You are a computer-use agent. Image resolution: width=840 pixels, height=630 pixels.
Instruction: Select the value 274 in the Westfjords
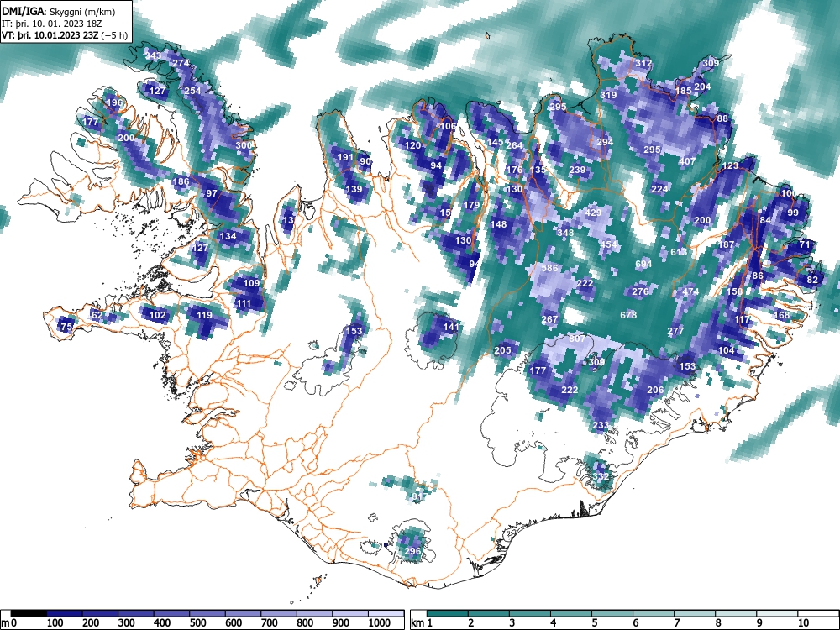[x=181, y=63]
